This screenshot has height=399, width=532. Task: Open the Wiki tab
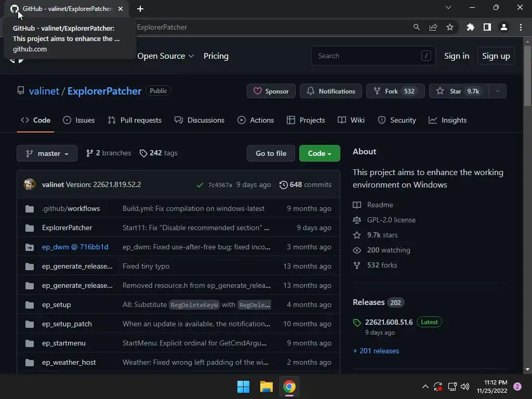[351, 120]
